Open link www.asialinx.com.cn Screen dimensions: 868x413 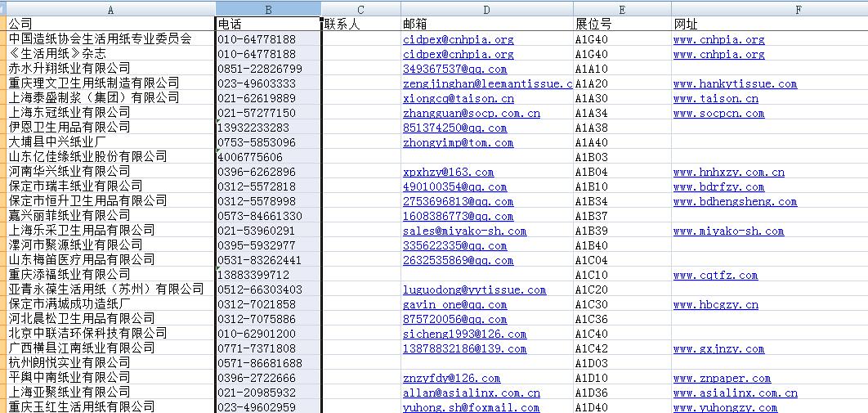[735, 393]
